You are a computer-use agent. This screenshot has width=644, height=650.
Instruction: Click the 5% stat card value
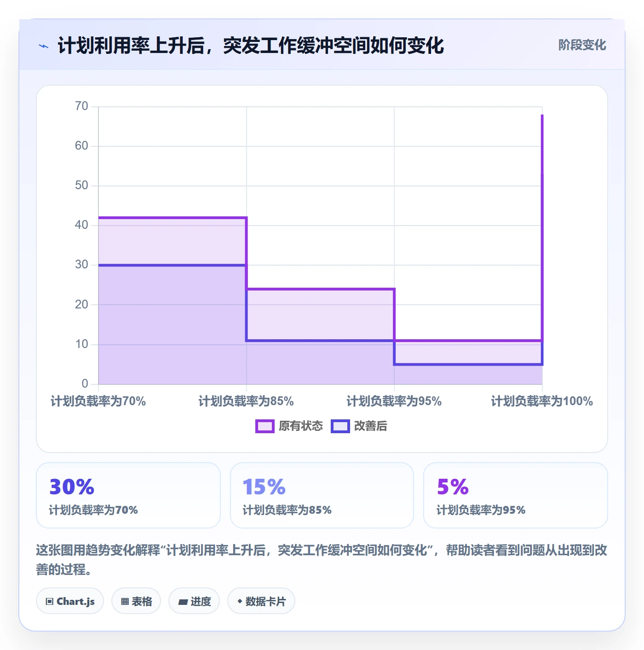(x=453, y=487)
